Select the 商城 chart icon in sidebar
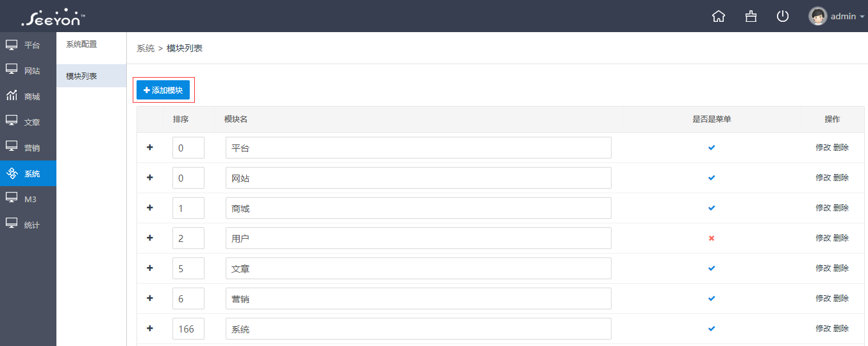This screenshot has height=346, width=868. pyautogui.click(x=12, y=96)
